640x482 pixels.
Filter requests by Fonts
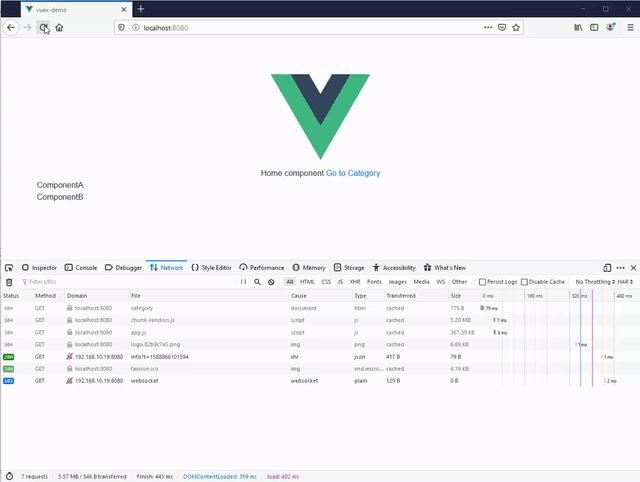point(374,282)
